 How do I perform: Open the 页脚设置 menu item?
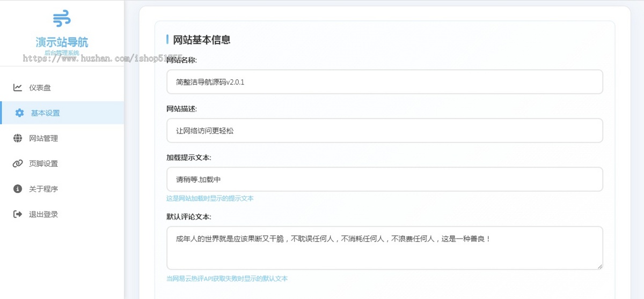pyautogui.click(x=62, y=163)
